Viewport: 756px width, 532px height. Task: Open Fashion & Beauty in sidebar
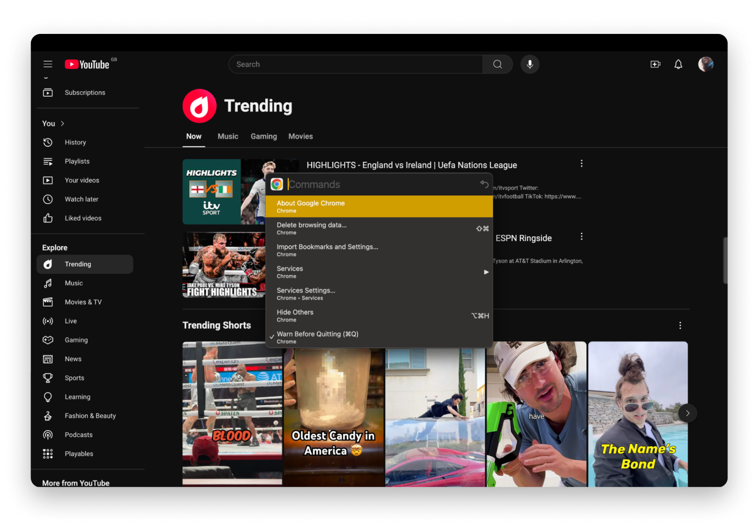pos(85,416)
